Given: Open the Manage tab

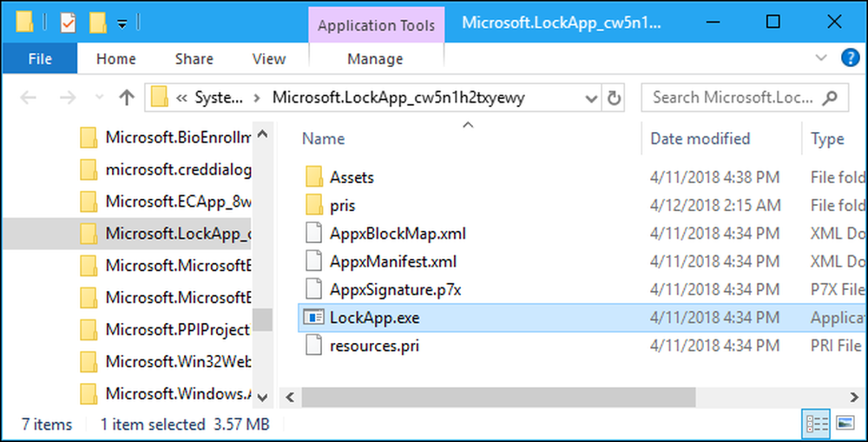Looking at the screenshot, I should tap(375, 59).
